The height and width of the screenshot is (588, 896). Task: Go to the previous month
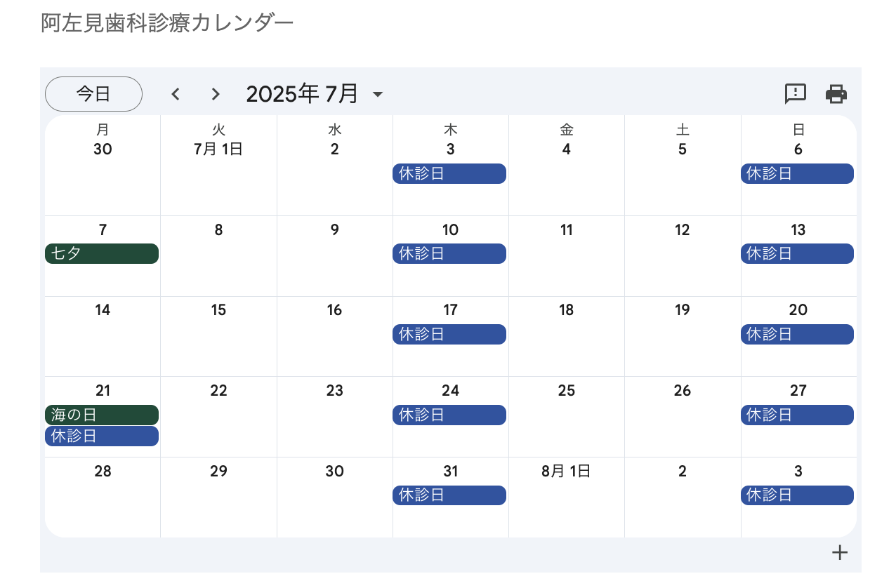pos(176,94)
